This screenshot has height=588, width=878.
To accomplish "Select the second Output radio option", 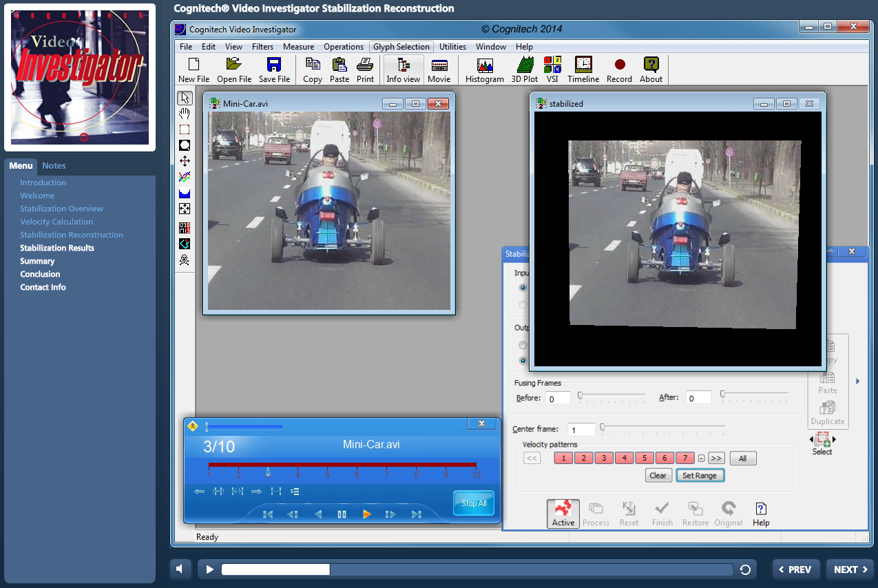I will point(523,360).
